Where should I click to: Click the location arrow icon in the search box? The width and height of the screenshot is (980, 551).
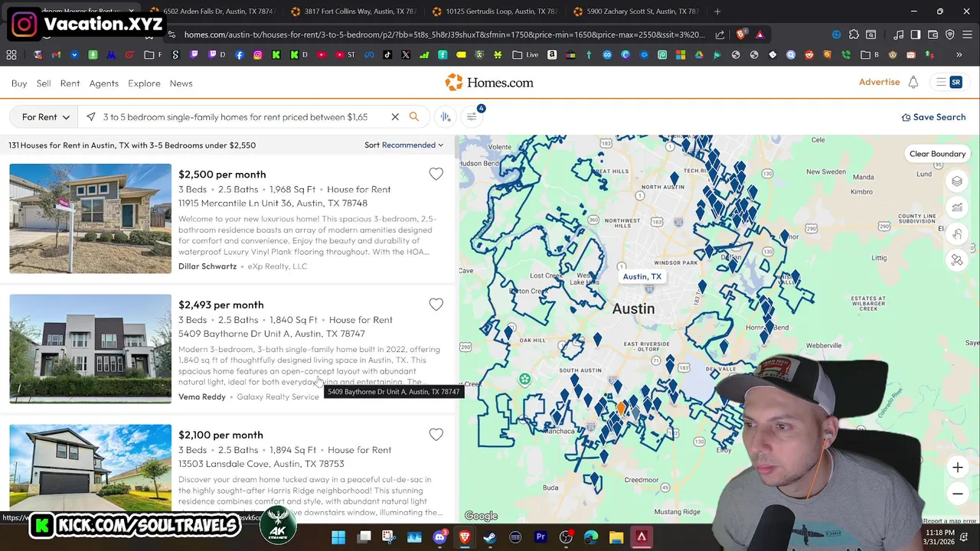91,117
